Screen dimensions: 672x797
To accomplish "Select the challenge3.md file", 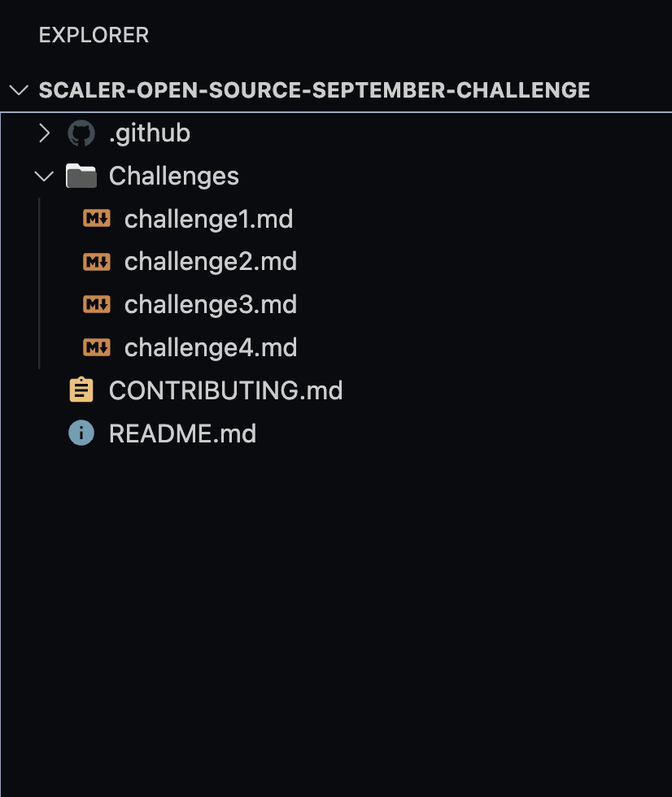I will click(210, 304).
